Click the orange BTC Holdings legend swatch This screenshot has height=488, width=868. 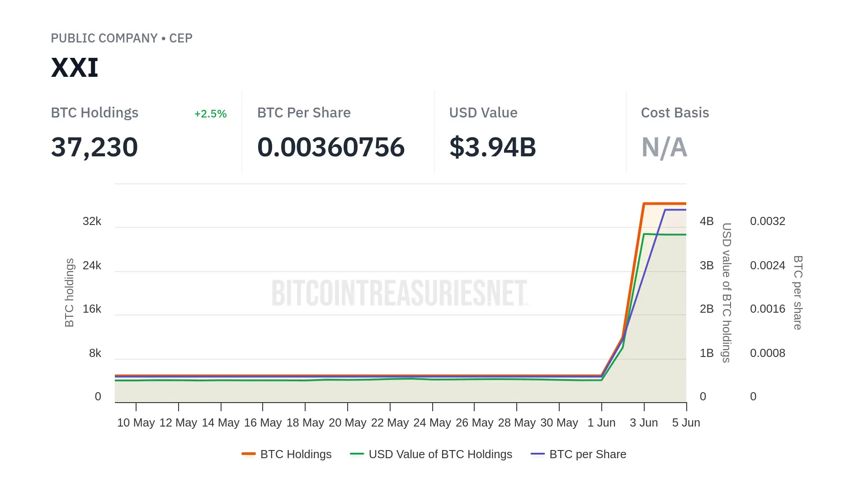click(249, 454)
